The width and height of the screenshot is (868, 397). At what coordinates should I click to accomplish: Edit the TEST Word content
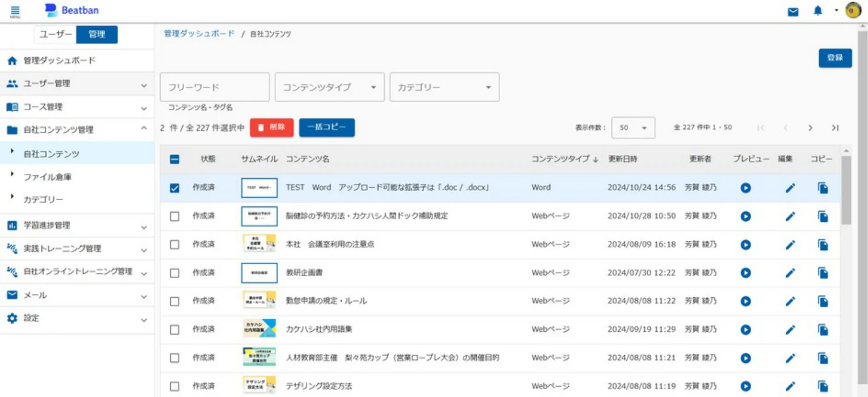pyautogui.click(x=790, y=188)
